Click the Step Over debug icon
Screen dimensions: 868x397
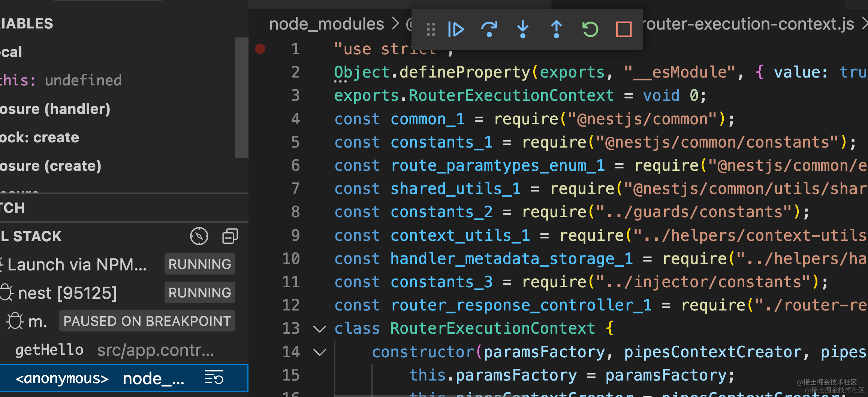[x=489, y=29]
